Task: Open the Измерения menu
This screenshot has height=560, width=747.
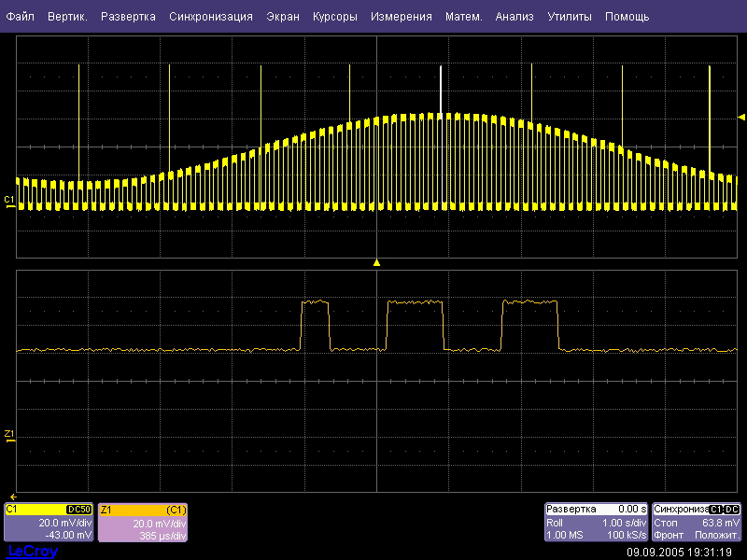Action: click(x=401, y=17)
